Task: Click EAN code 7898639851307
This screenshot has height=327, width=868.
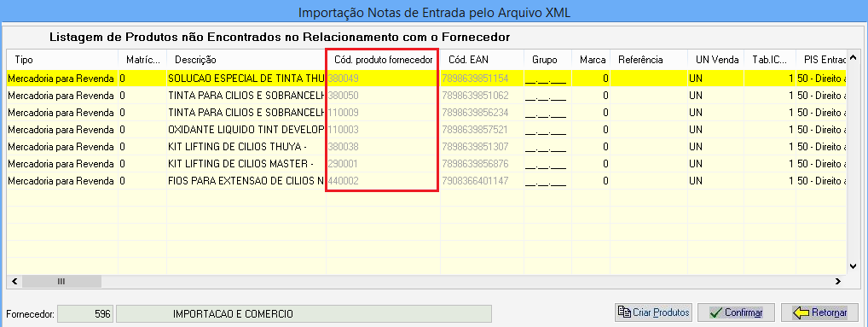Action: [475, 147]
